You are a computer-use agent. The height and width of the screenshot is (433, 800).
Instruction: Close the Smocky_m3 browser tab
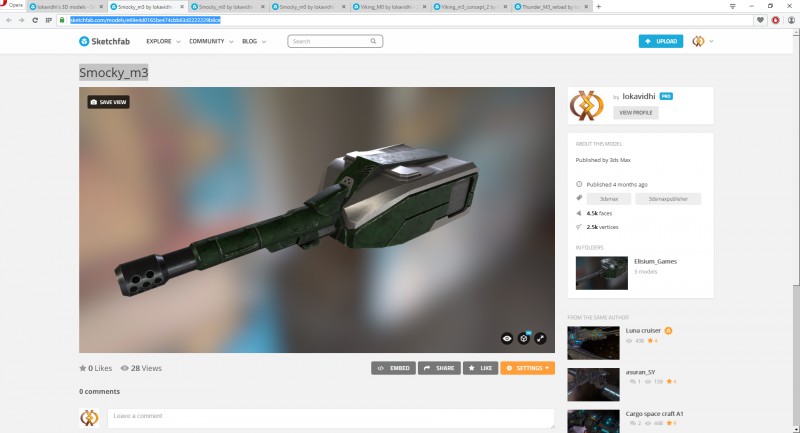182,7
